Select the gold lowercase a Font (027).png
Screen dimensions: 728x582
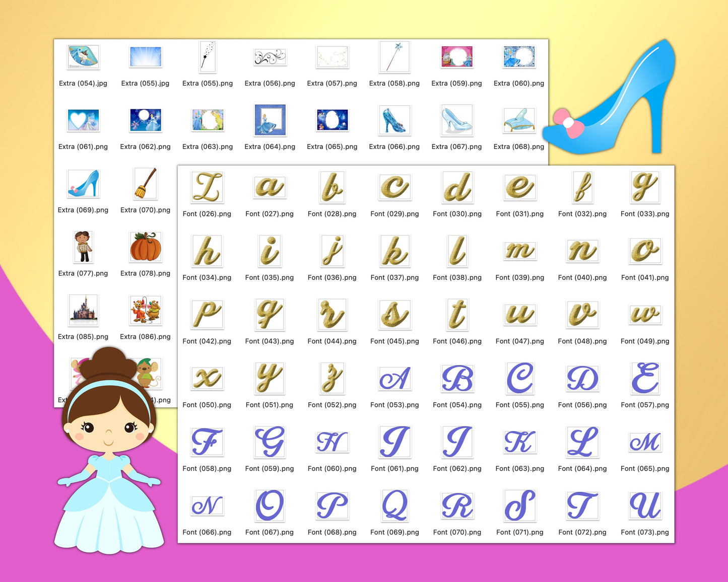270,187
